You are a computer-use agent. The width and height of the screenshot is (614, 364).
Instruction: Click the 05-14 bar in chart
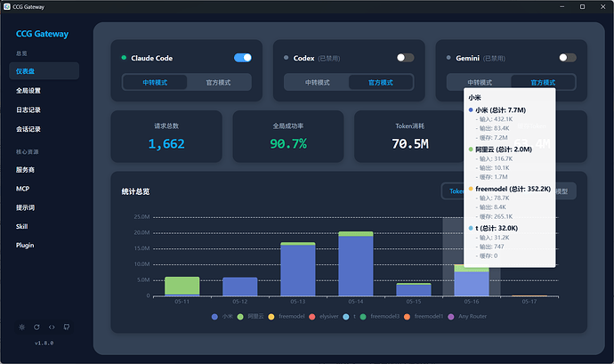pos(356,263)
